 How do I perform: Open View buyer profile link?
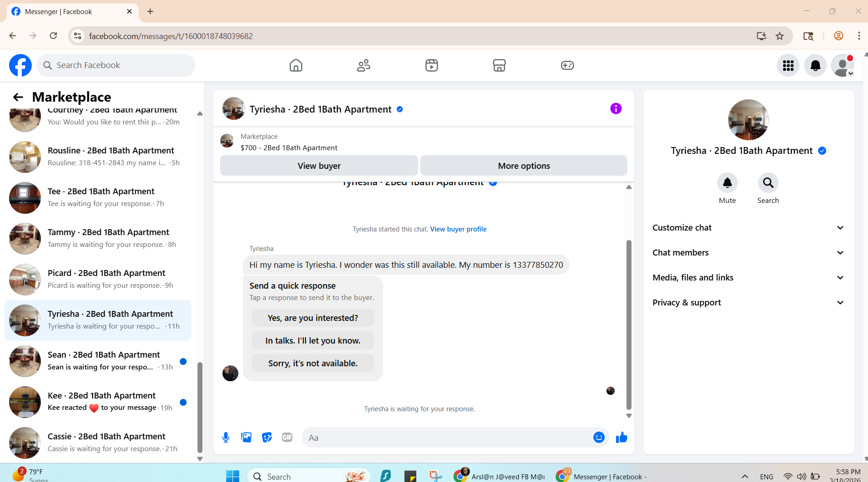tap(458, 229)
